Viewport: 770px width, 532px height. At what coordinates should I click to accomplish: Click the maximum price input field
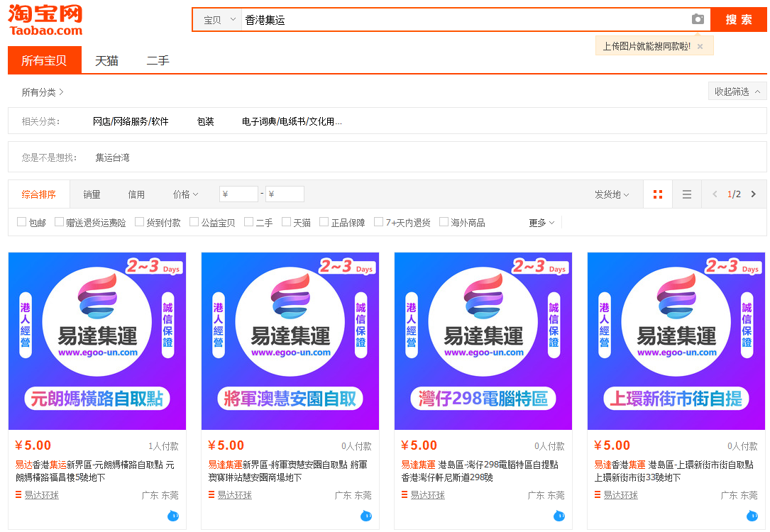pyautogui.click(x=285, y=194)
